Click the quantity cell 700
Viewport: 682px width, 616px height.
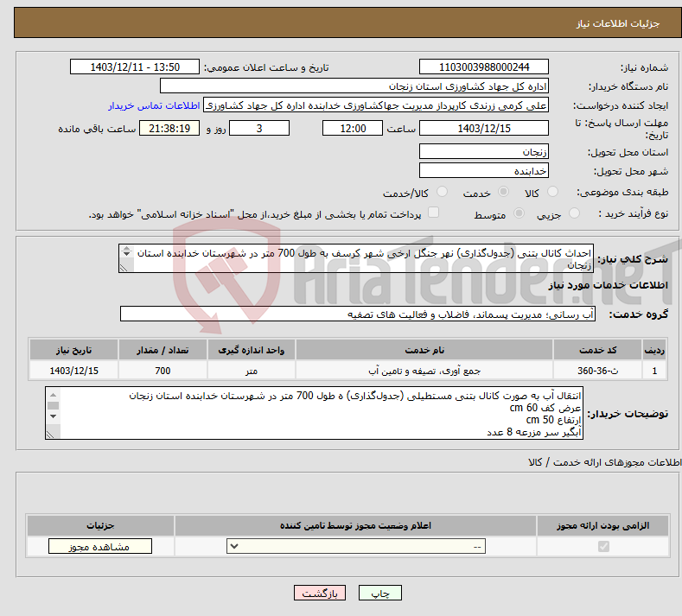163,371
